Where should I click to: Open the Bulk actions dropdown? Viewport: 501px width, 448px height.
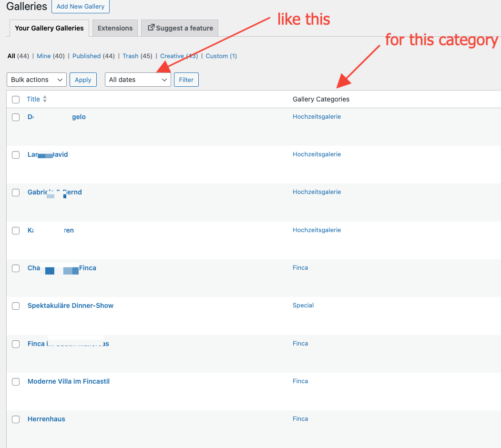(36, 80)
